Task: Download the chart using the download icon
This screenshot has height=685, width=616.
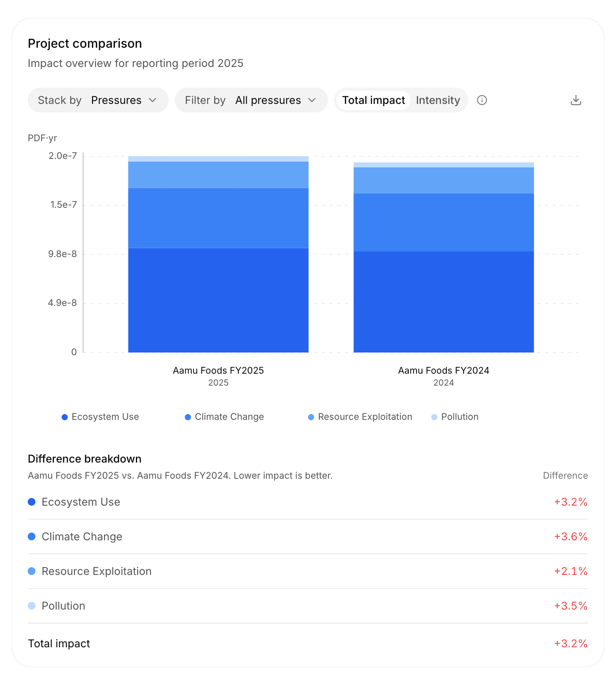Action: pyautogui.click(x=576, y=100)
